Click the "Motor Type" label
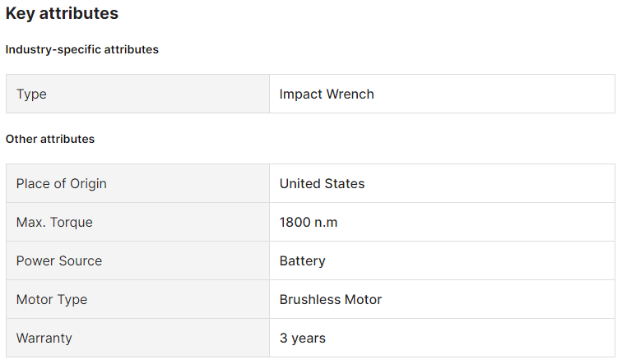This screenshot has height=364, width=622. coord(51,300)
